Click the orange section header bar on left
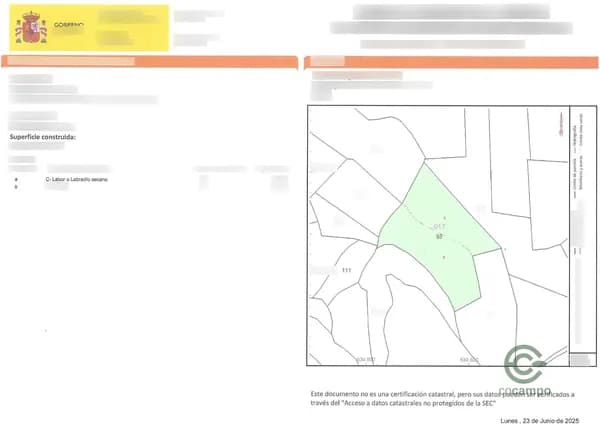The width and height of the screenshot is (600, 424). (x=150, y=62)
